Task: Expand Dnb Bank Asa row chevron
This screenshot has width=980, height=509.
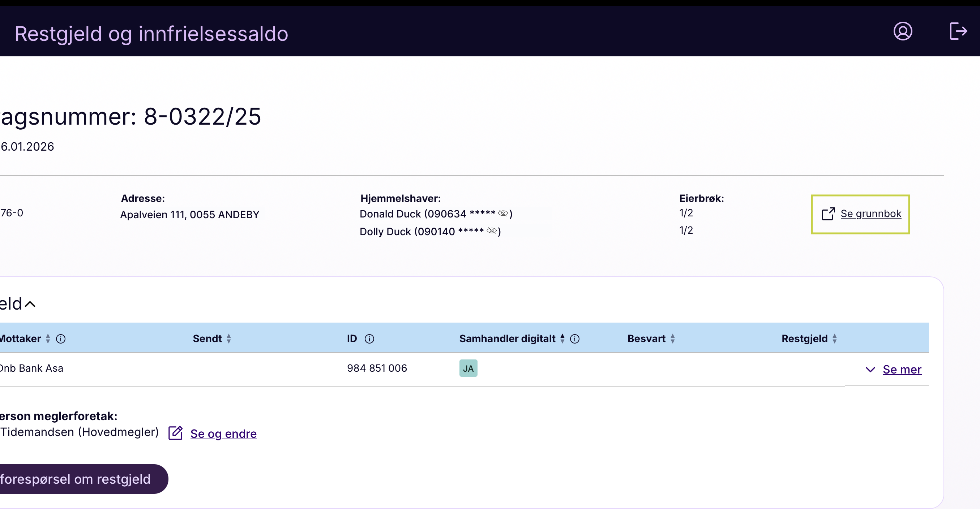Action: tap(870, 370)
